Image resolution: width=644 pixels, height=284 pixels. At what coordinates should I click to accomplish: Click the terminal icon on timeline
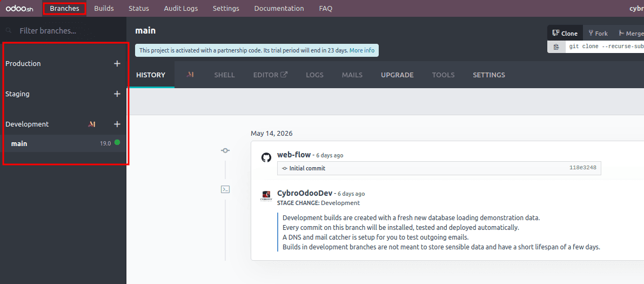point(225,189)
